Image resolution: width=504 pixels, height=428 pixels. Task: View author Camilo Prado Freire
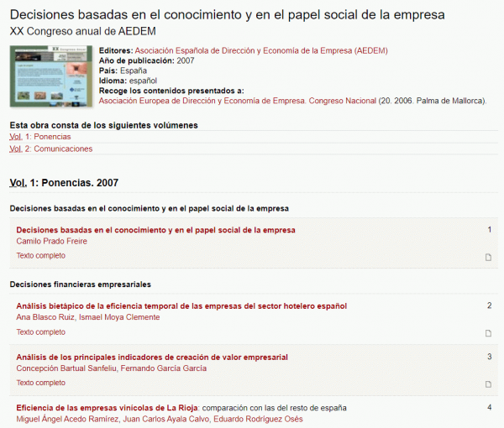click(x=51, y=242)
